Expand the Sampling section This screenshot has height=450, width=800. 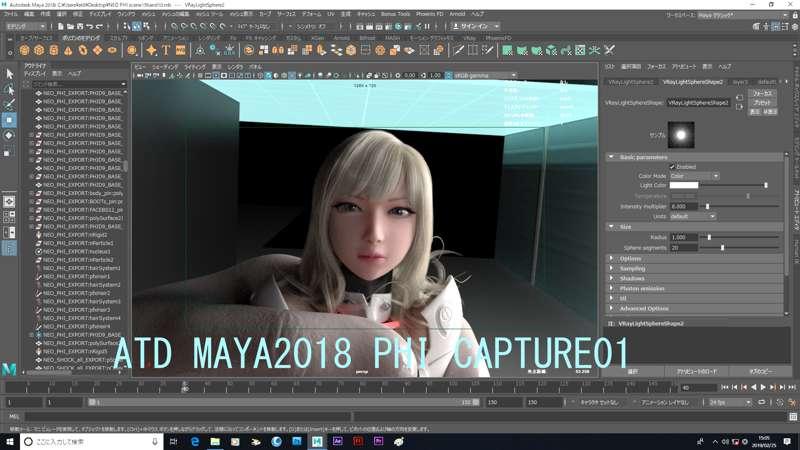695,268
